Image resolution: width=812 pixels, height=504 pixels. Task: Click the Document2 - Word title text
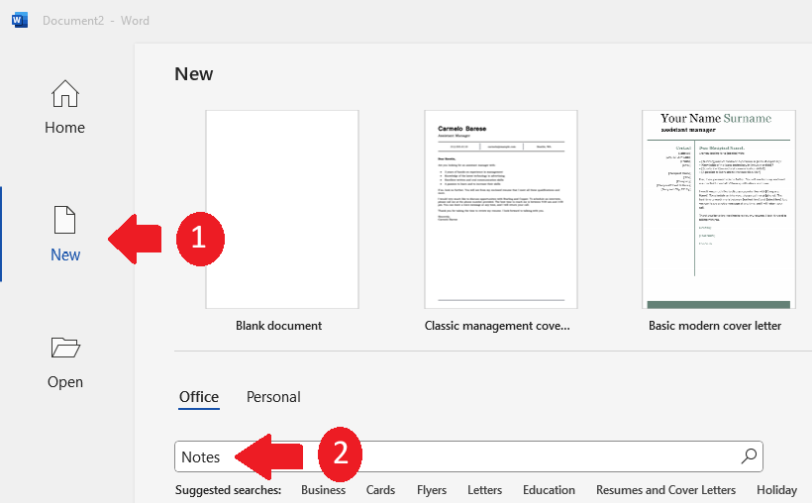click(x=96, y=21)
